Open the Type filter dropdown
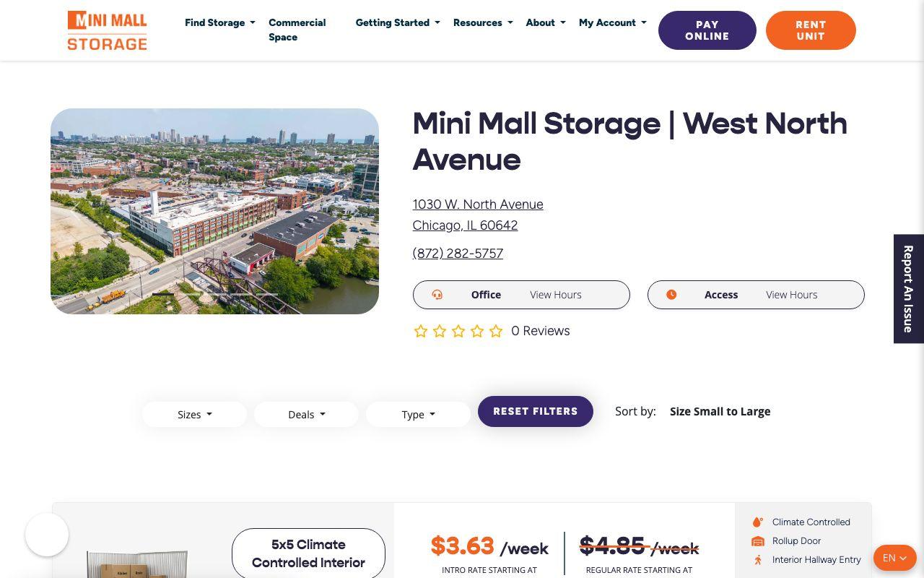 point(418,415)
